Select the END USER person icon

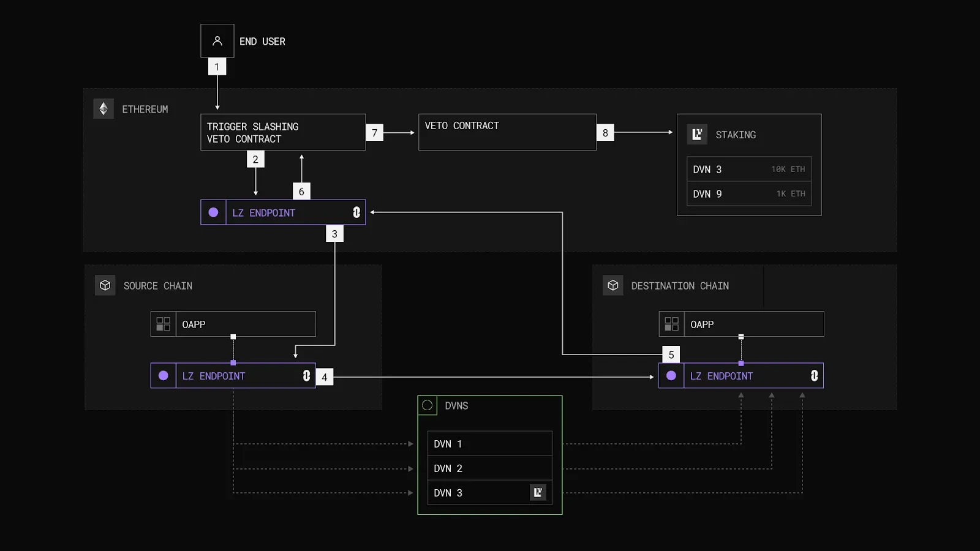(x=217, y=40)
